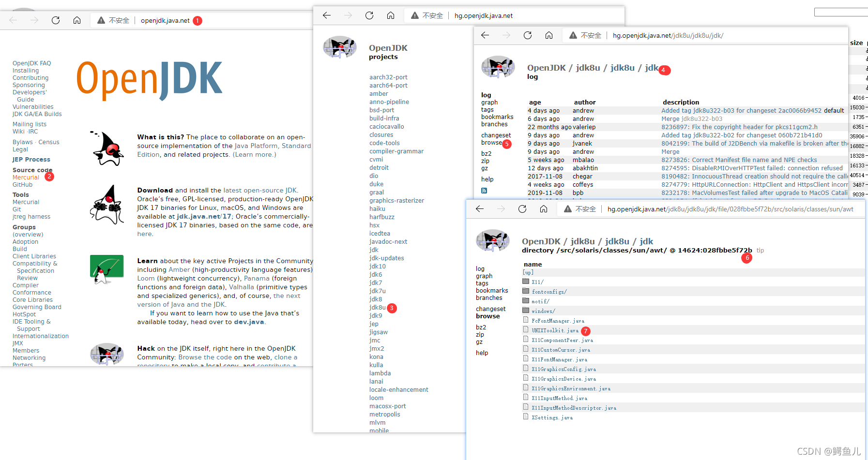Viewport: 868px width, 460px height.
Task: Open the OpenJDK FAQ link
Action: (31, 63)
